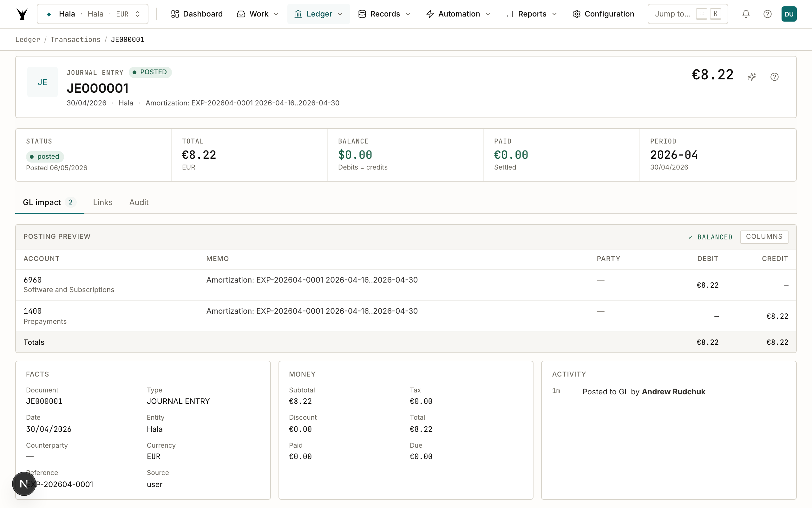Click the MEMO column header
Screen dimensions: 812x508
pyautogui.click(x=217, y=259)
